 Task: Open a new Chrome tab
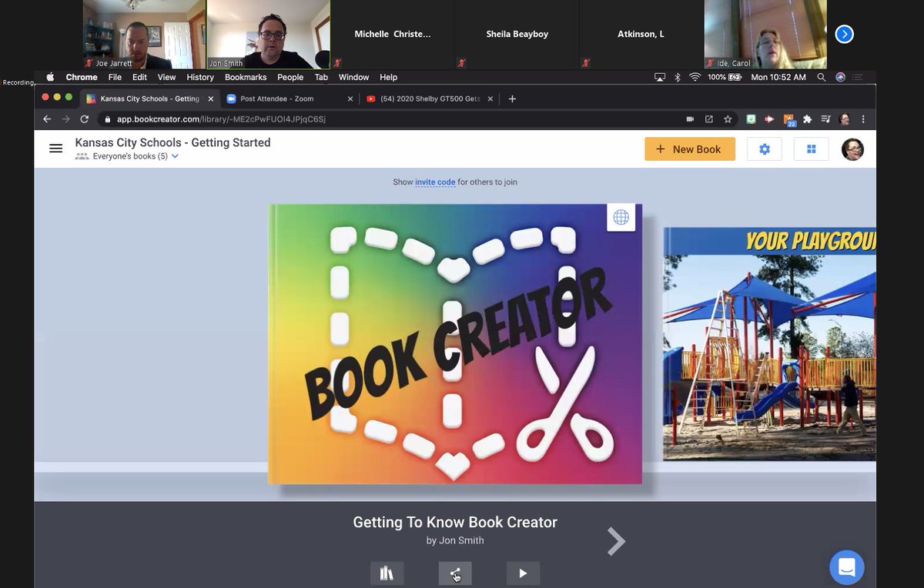pos(513,99)
